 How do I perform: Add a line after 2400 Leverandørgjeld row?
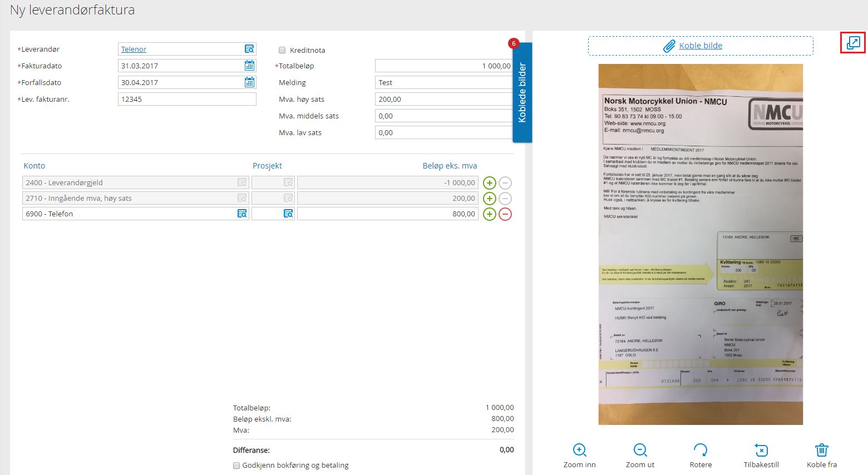point(490,183)
